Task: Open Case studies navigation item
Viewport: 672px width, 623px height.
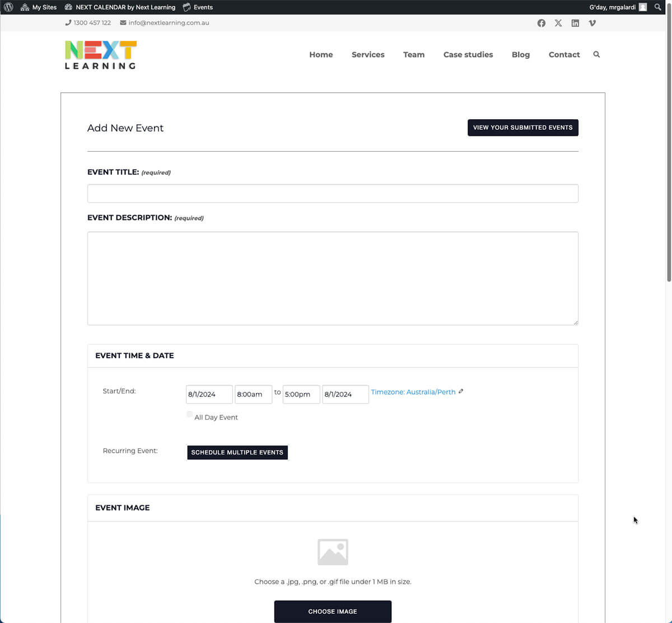Action: pyautogui.click(x=468, y=54)
